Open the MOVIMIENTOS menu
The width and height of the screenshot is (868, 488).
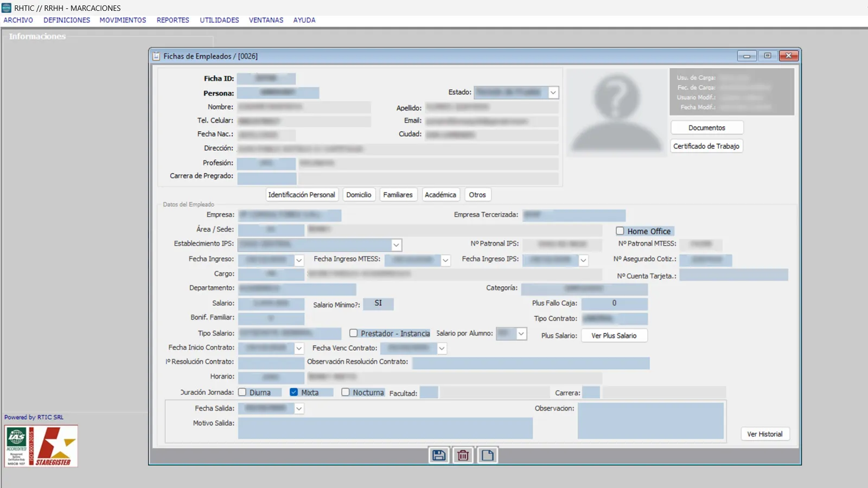123,20
